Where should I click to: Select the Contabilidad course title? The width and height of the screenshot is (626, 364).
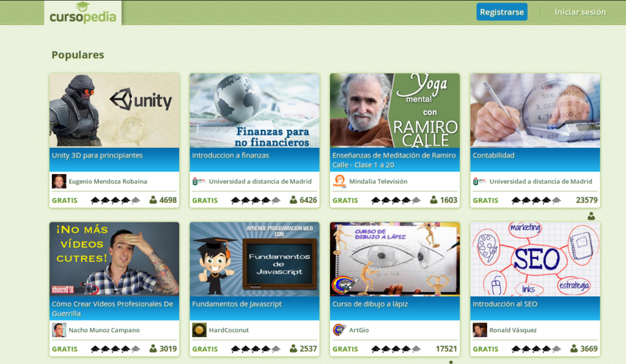click(x=493, y=156)
